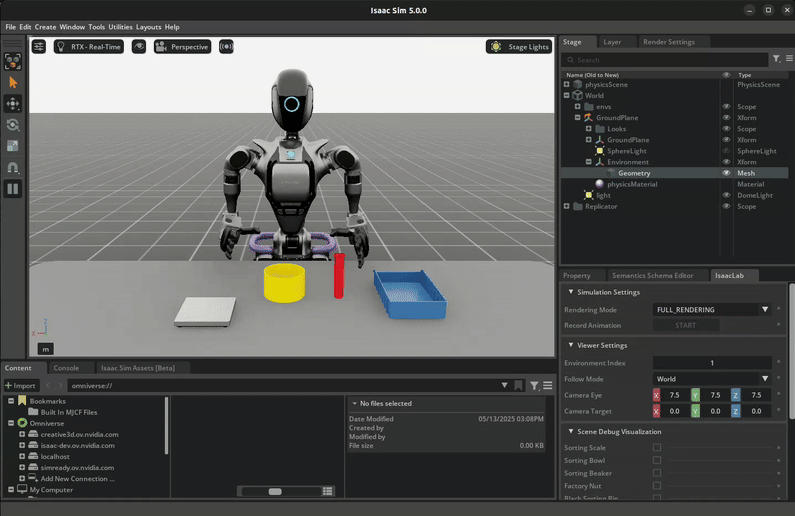Toggle visibility of the DomeLight named light
The width and height of the screenshot is (795, 516).
726,195
